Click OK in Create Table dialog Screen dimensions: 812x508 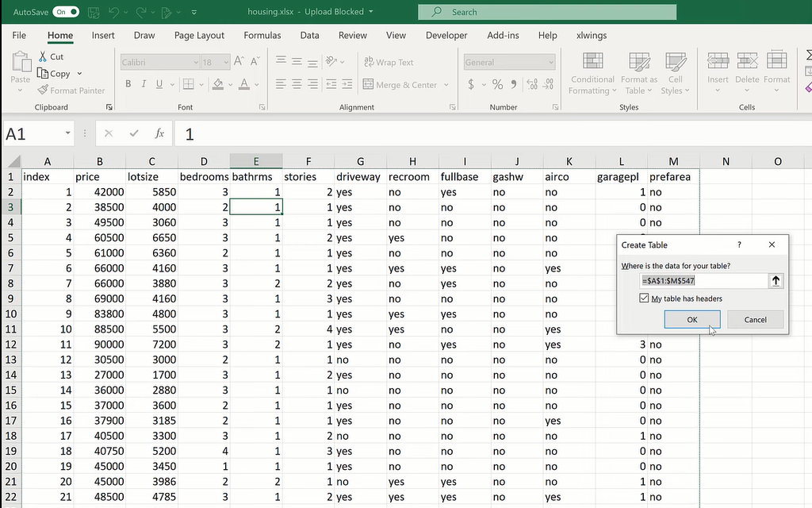692,319
